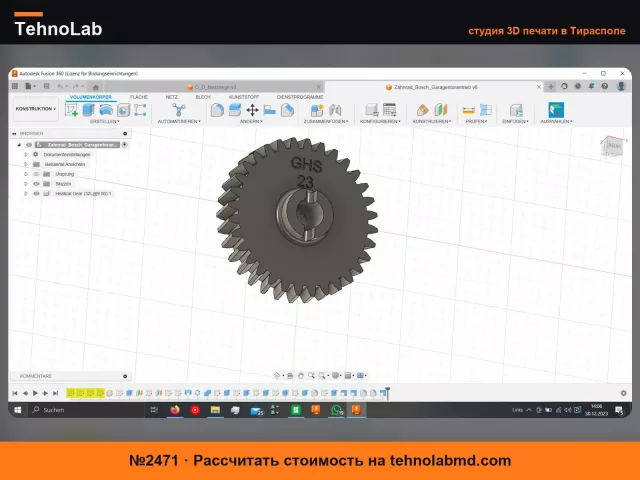
Task: Select the Measure tool in Prüfen
Action: (468, 110)
